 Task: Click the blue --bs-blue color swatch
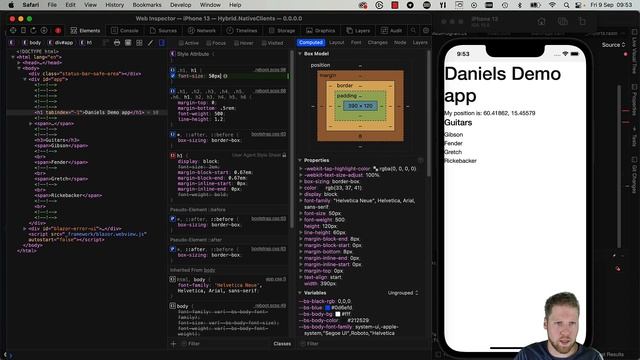328,308
